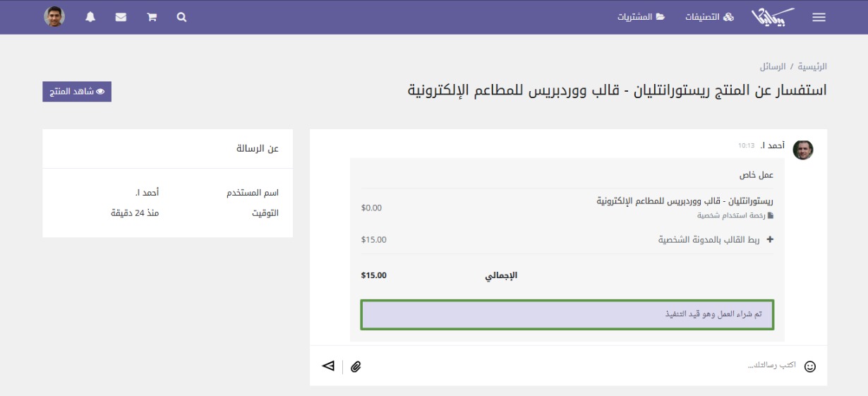Click the 10:13 message timestamp
Viewport: 868px width, 396px height.
[x=747, y=145]
